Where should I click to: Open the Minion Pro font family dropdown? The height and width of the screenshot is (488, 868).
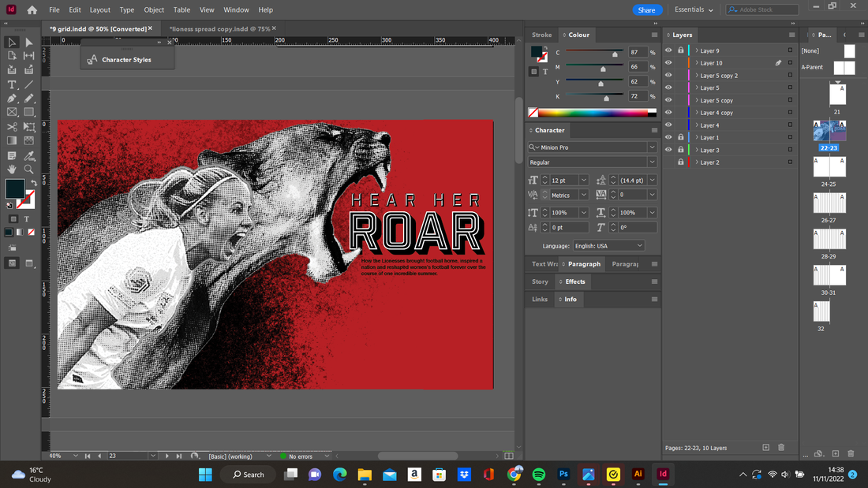click(652, 147)
